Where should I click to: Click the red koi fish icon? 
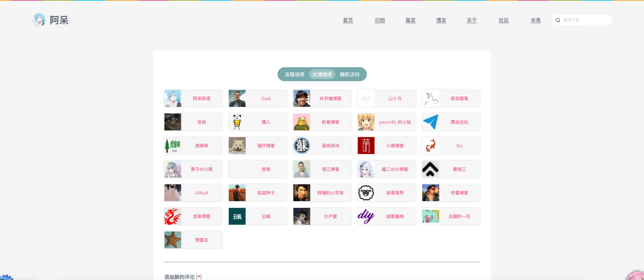click(430, 145)
